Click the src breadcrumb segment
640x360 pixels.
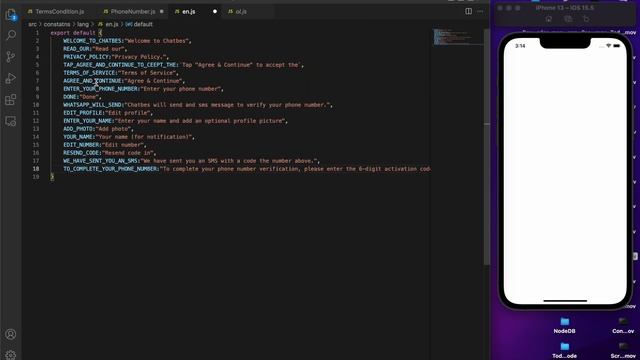coord(32,24)
